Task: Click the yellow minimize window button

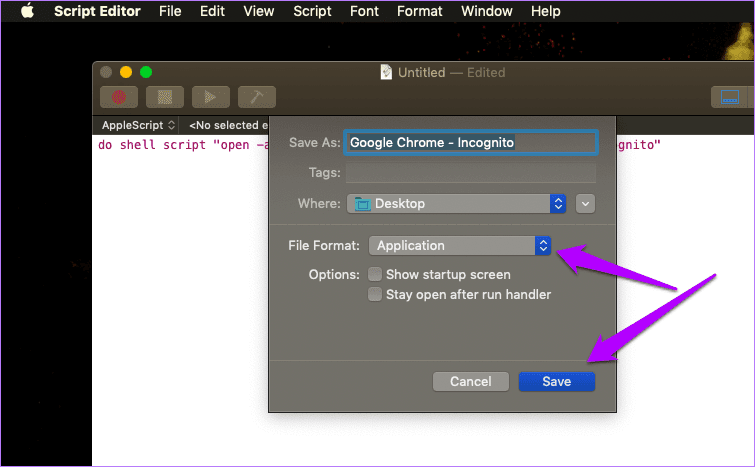Action: click(126, 72)
